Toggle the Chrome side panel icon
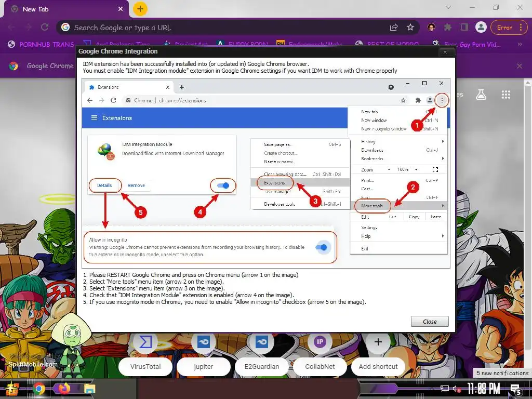This screenshot has height=399, width=532. point(464,27)
